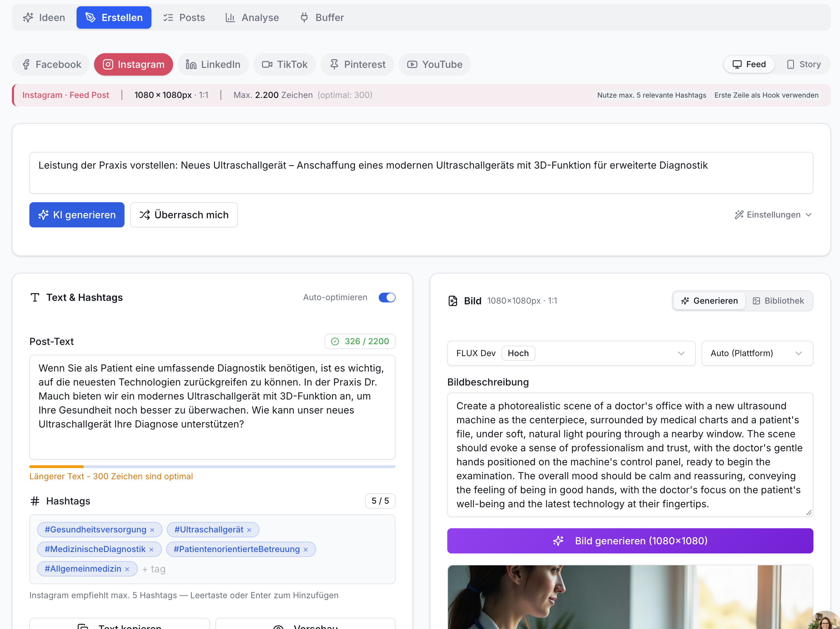Remove the #Gesundheitsversorgung hashtag
The height and width of the screenshot is (629, 840).
(152, 530)
